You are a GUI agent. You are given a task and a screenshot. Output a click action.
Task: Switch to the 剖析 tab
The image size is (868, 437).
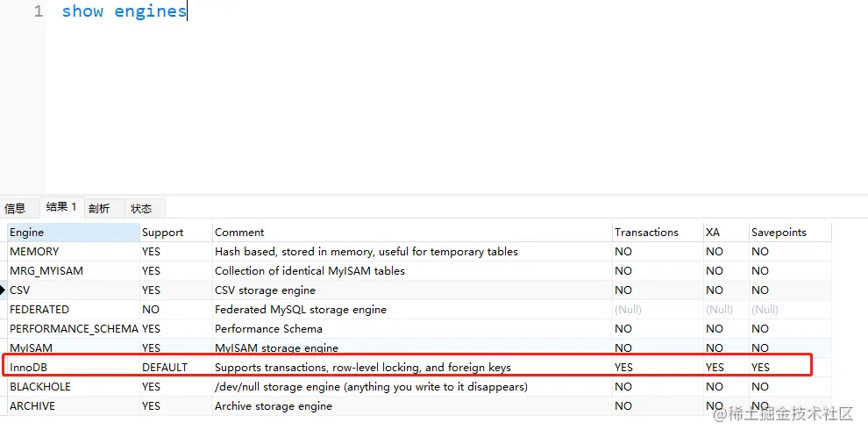pyautogui.click(x=99, y=209)
